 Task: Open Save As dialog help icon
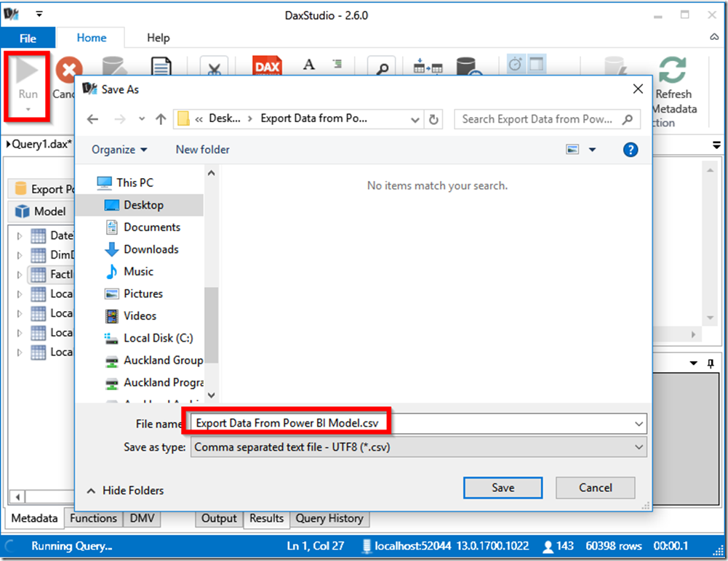[630, 150]
